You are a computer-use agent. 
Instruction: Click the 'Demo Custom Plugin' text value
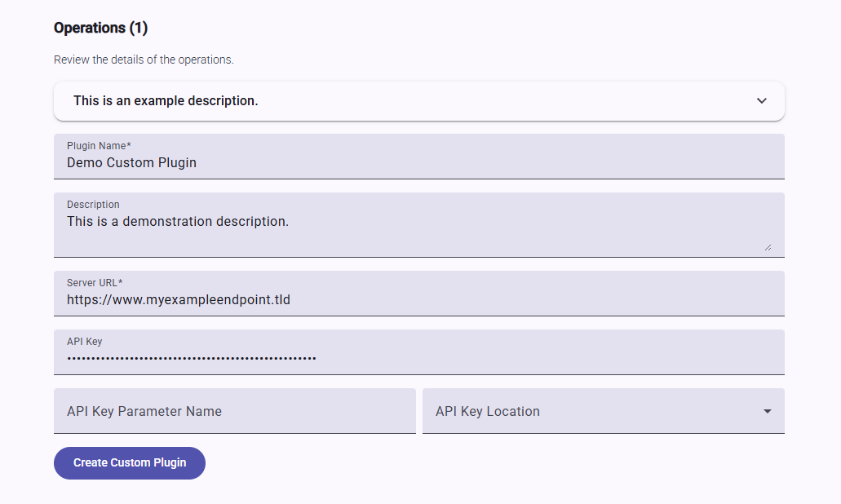click(x=131, y=162)
